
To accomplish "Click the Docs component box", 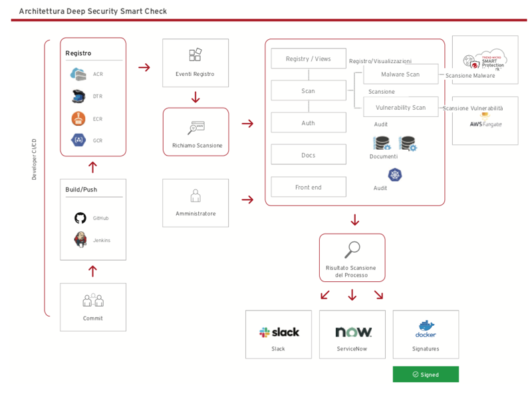I will click(309, 155).
